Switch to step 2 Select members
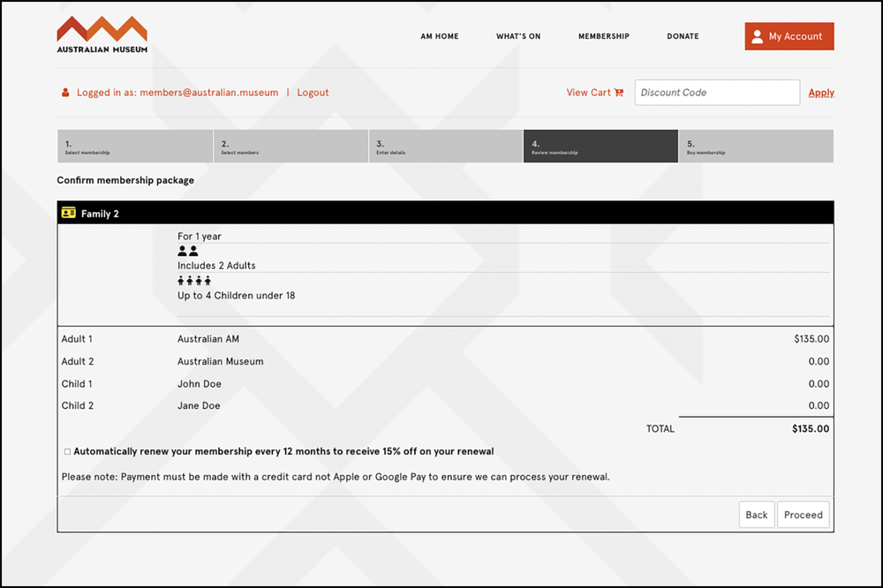883x588 pixels. 291,147
